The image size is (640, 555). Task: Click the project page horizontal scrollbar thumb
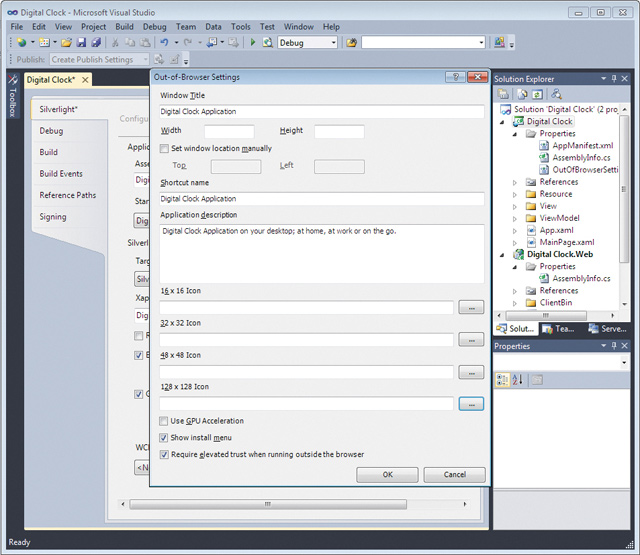pyautogui.click(x=268, y=504)
